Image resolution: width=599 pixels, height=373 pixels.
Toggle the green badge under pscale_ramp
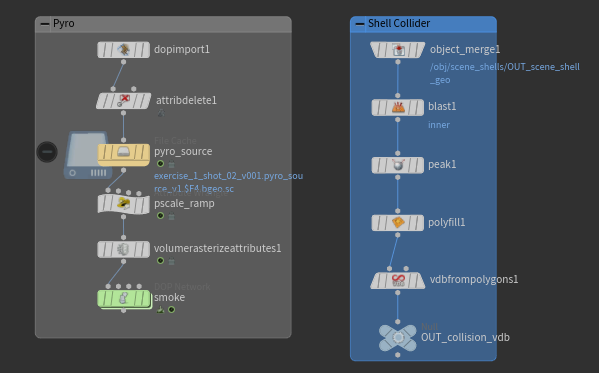160,216
